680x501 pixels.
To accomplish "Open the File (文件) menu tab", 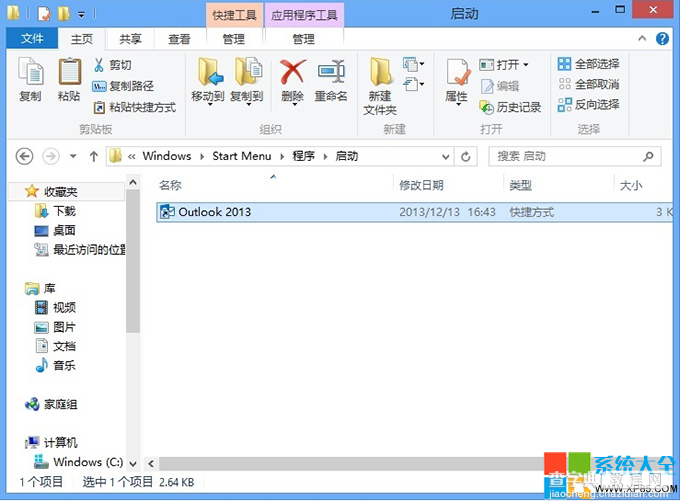I will click(x=32, y=39).
